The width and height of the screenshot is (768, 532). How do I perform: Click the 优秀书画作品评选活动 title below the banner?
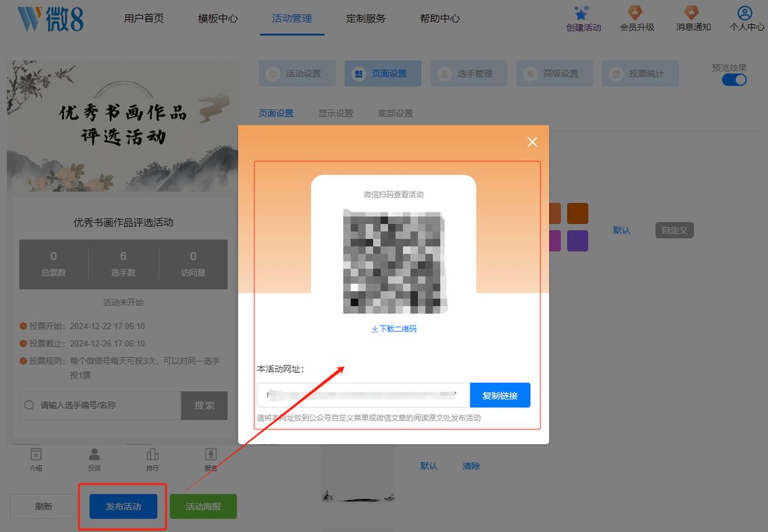[124, 223]
